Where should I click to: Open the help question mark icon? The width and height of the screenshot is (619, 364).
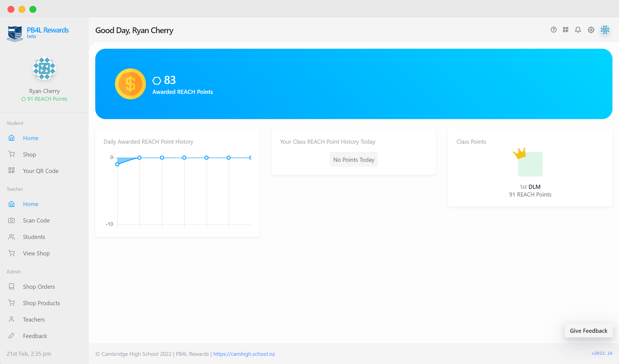pyautogui.click(x=554, y=30)
